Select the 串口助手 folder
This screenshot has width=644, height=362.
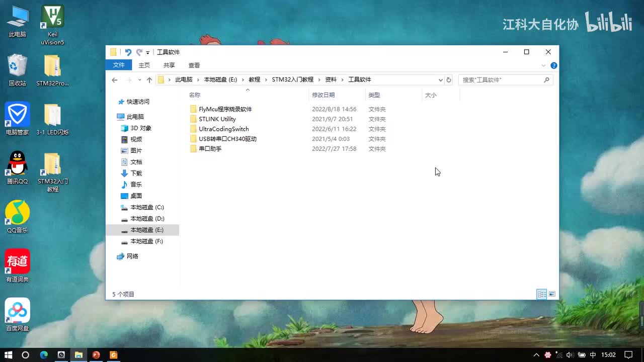coord(205,149)
